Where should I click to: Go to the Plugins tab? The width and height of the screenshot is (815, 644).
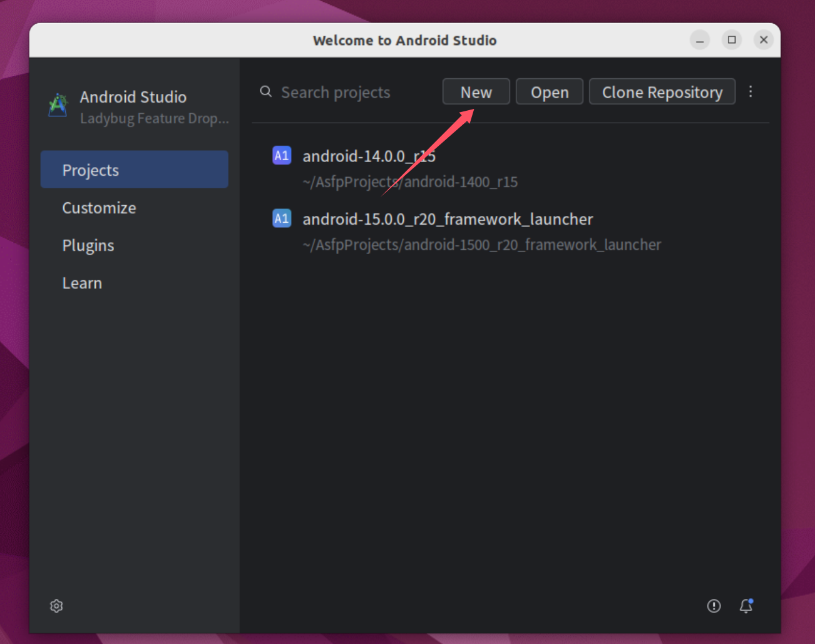(x=88, y=245)
